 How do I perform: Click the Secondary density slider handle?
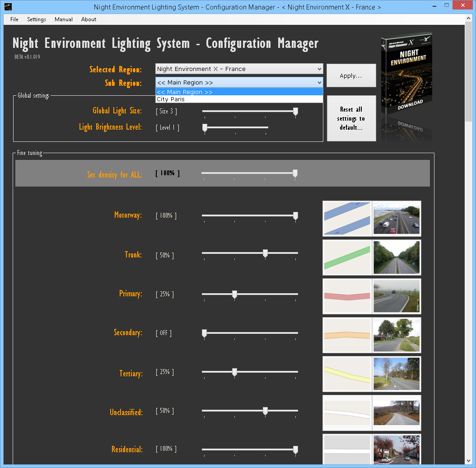coord(204,333)
